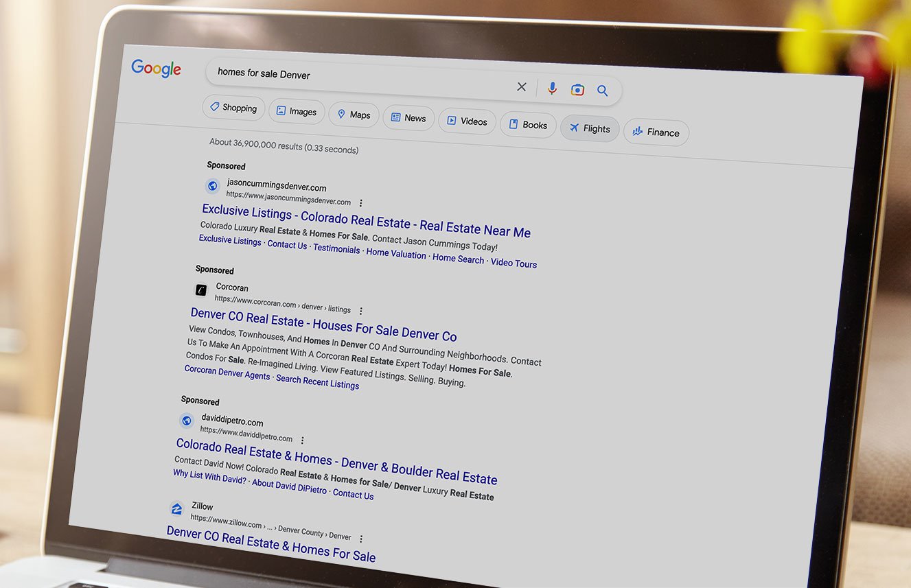Click the Corcoran black favicon
This screenshot has height=588, width=911.
point(200,290)
